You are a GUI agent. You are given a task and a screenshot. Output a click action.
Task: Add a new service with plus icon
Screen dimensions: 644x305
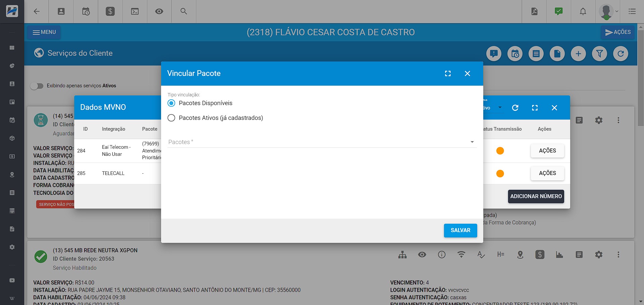pyautogui.click(x=578, y=54)
